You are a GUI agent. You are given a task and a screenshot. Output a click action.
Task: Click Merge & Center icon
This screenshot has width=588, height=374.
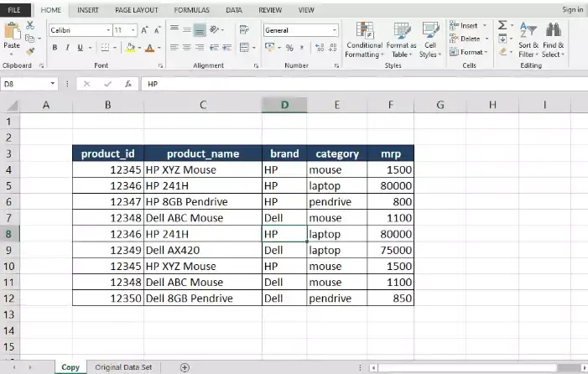pos(244,48)
